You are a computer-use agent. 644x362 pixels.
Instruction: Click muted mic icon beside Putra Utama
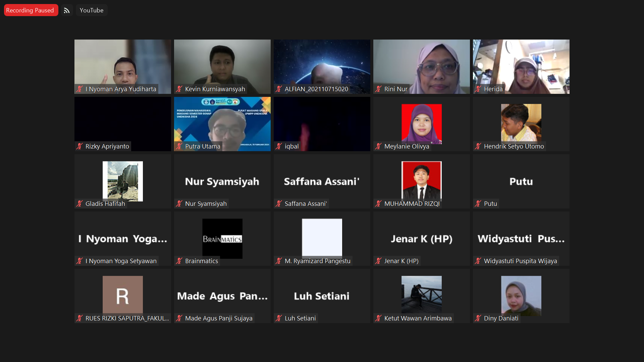[x=179, y=146]
